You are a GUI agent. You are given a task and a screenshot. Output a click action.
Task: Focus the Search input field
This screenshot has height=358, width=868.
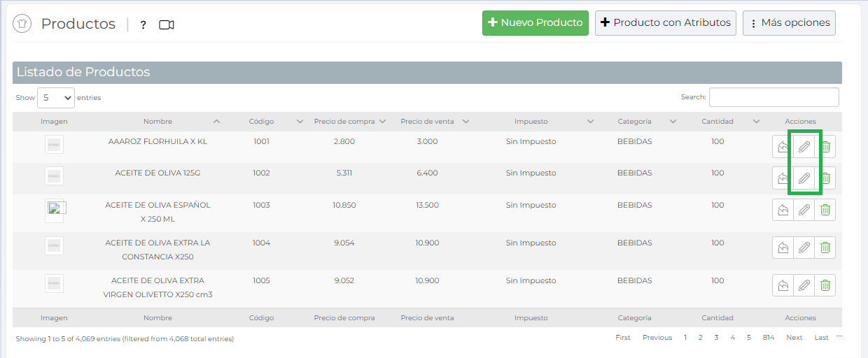point(773,97)
